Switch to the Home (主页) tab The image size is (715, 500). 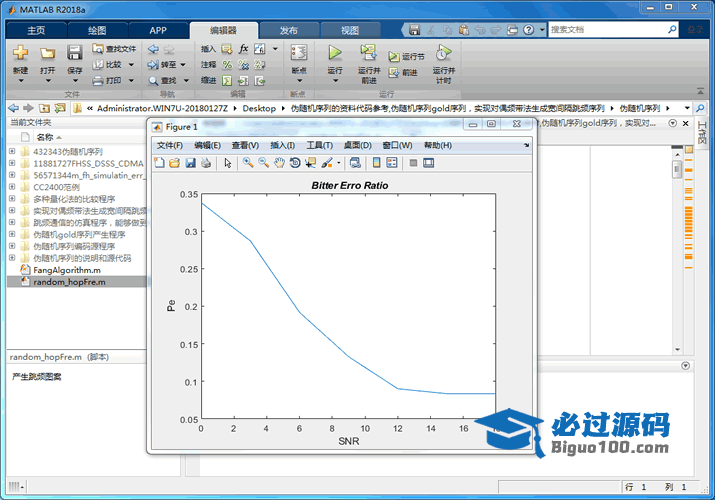pyautogui.click(x=36, y=31)
